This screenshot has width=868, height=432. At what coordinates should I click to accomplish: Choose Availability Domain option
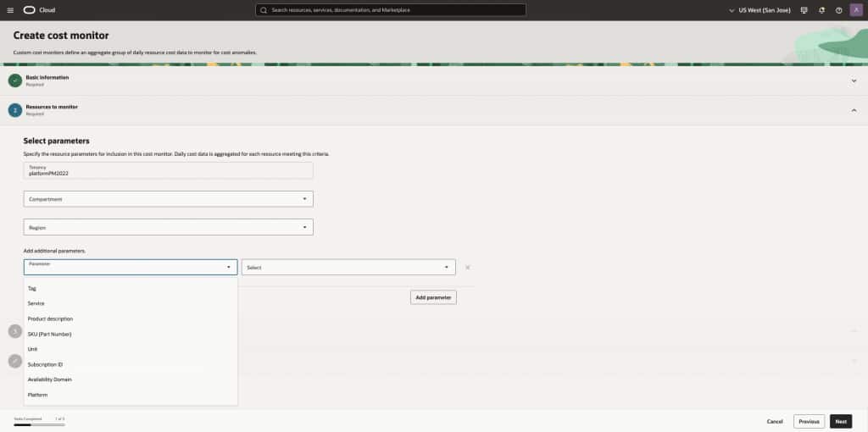tap(131, 379)
